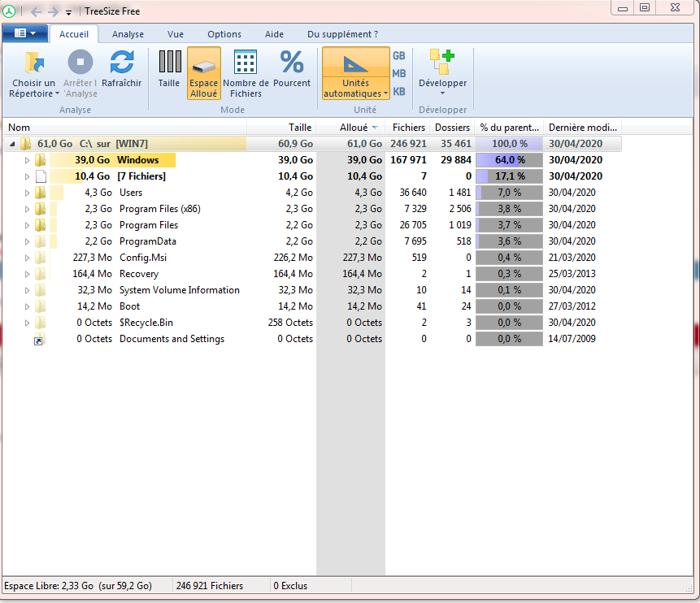
Task: Expand the [7 Fichiers] node
Action: [27, 176]
